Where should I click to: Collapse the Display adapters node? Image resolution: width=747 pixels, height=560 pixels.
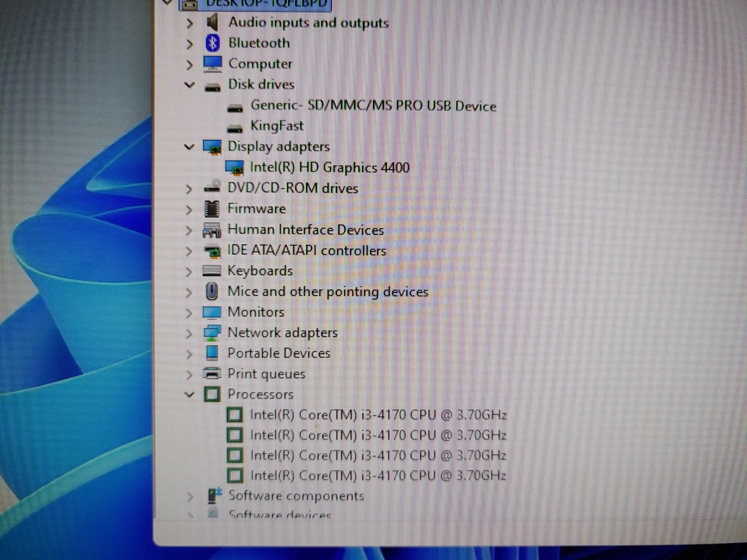189,147
